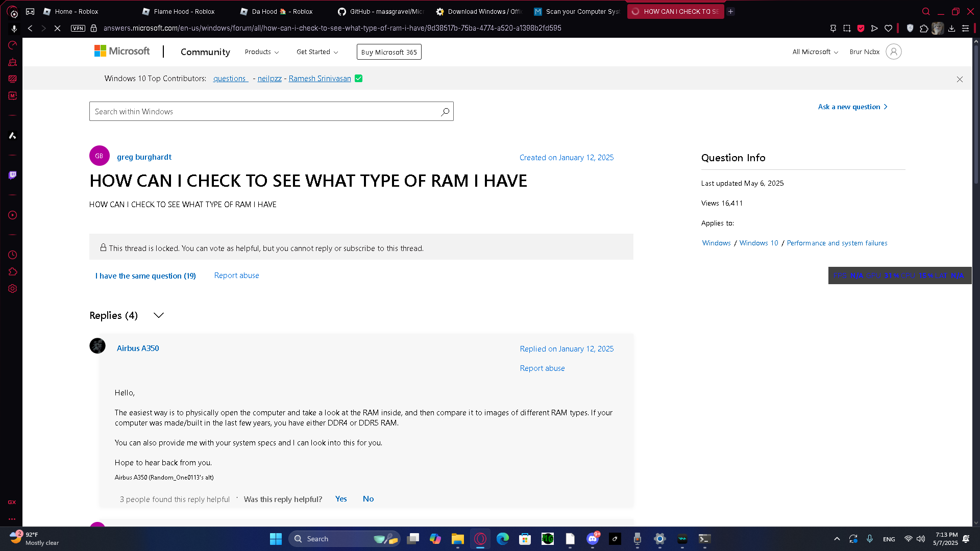Open Opera sidebar settings gear icon
The width and height of the screenshot is (980, 551).
[13, 289]
